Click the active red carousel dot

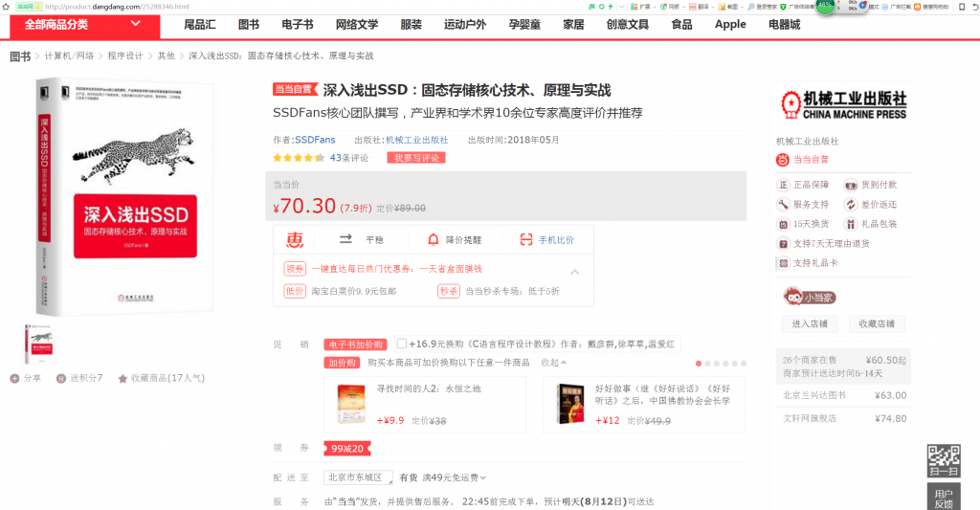coord(698,364)
